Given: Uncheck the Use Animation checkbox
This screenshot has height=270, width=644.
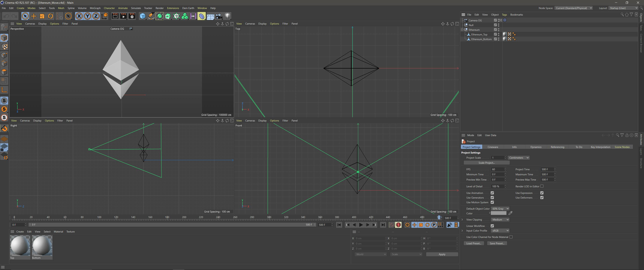Looking at the screenshot, I should coord(492,193).
